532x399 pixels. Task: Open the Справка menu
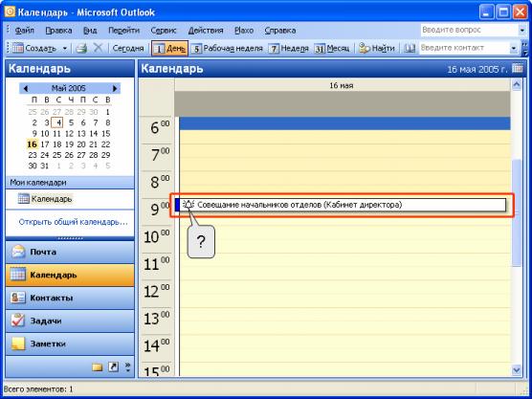click(280, 31)
